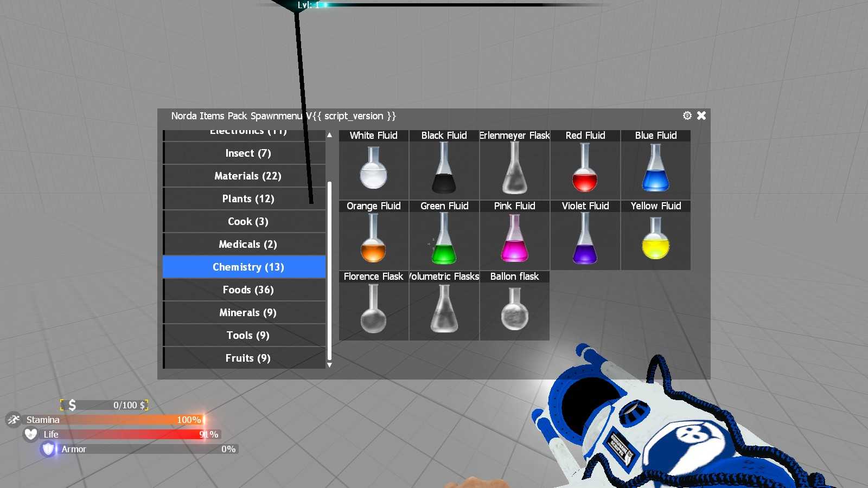Select the Erlenmeyer Flask item
The width and height of the screenshot is (868, 488).
[514, 165]
